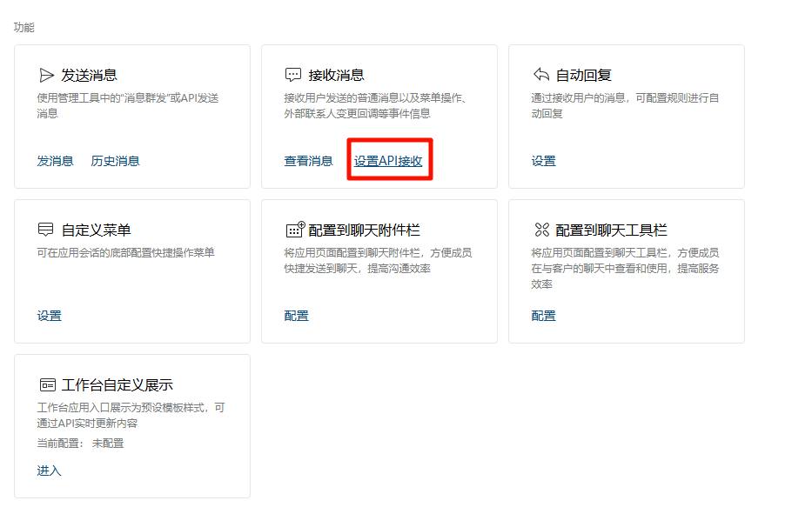Click the 未配置 status text
This screenshot has height=514, width=812.
(108, 444)
